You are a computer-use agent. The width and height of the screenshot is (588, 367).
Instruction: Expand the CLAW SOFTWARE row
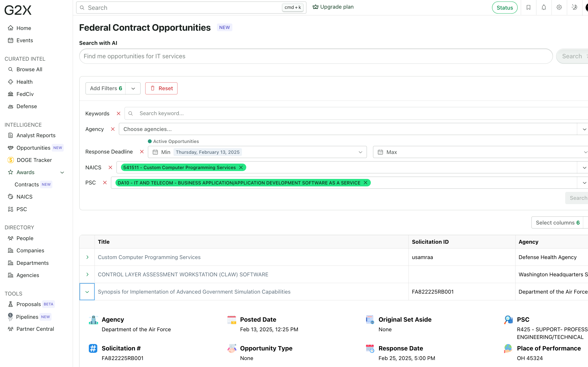click(87, 274)
